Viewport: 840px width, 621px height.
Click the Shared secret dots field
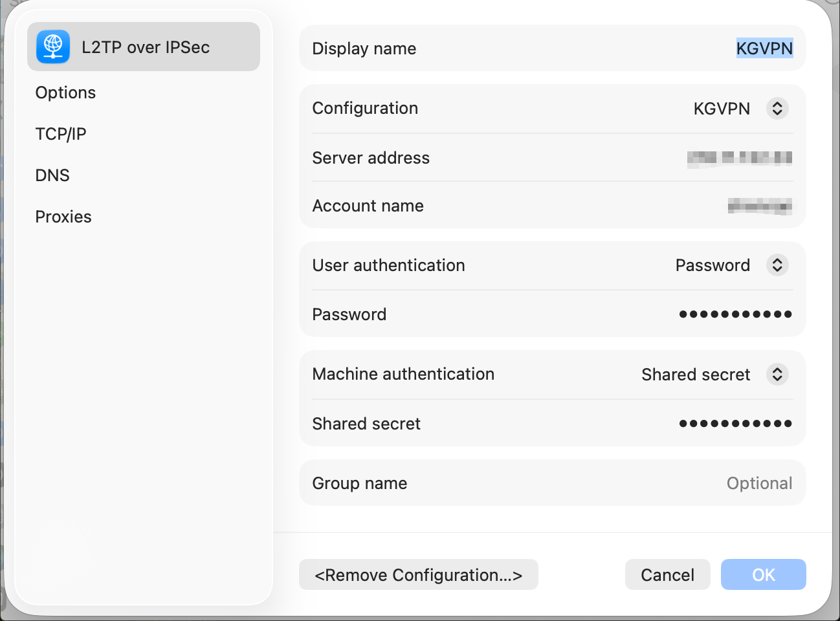(735, 424)
